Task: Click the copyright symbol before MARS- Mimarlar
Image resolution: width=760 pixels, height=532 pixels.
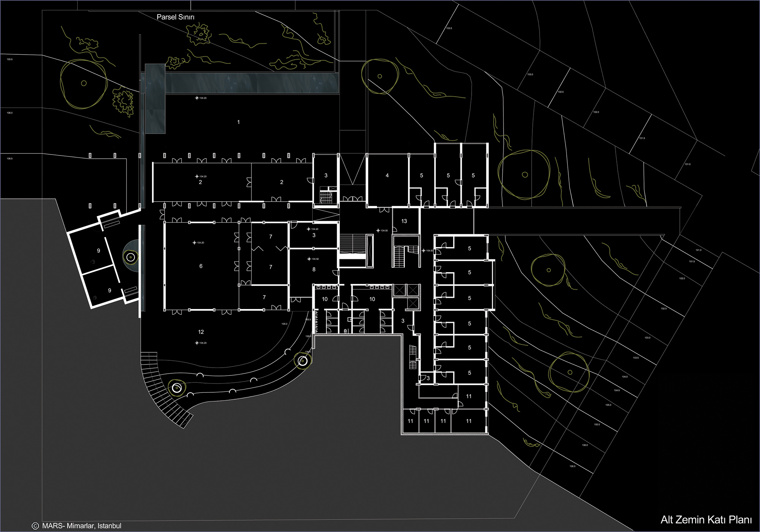Action: 35,526
